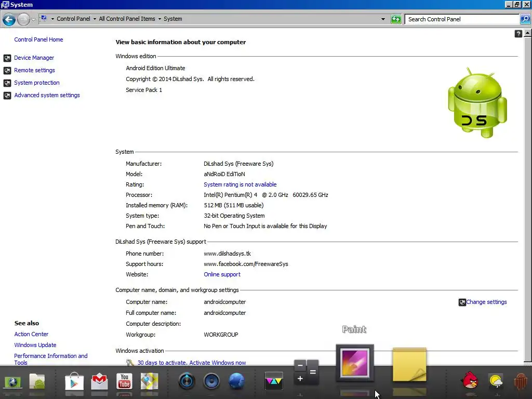
Task: Launch the YouTube dock icon
Action: (x=124, y=381)
